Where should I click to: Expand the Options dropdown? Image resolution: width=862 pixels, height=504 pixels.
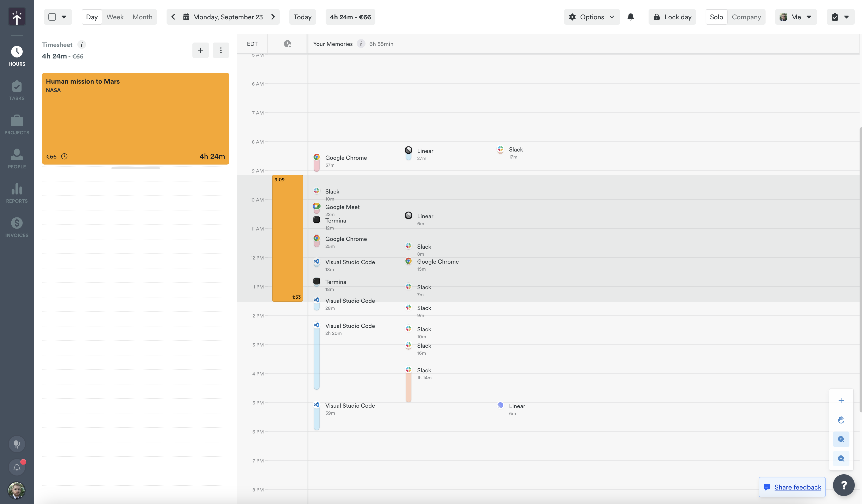592,17
